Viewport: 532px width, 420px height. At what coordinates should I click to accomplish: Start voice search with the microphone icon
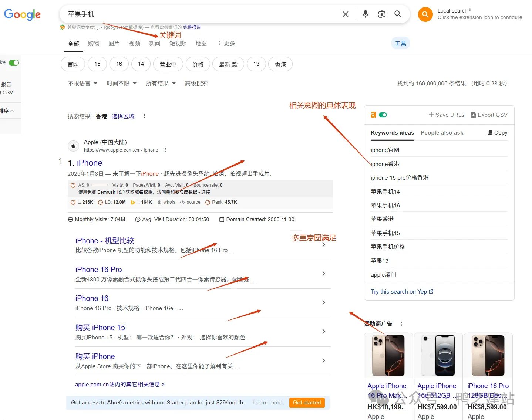pos(366,14)
